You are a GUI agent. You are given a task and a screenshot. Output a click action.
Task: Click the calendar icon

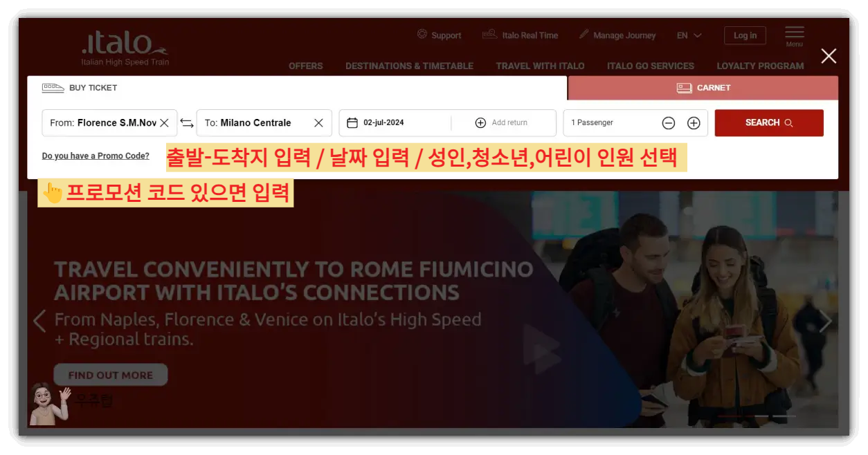[x=352, y=122]
